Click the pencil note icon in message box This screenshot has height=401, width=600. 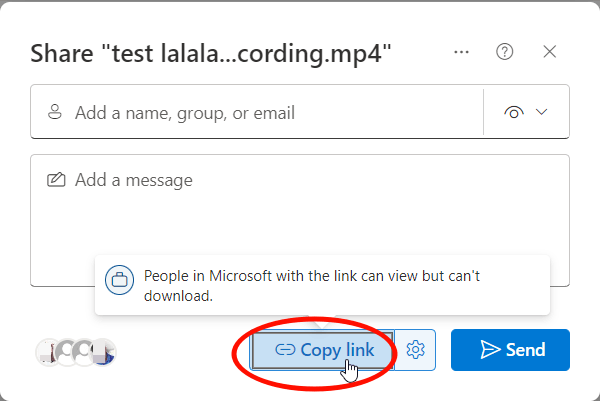tap(56, 179)
